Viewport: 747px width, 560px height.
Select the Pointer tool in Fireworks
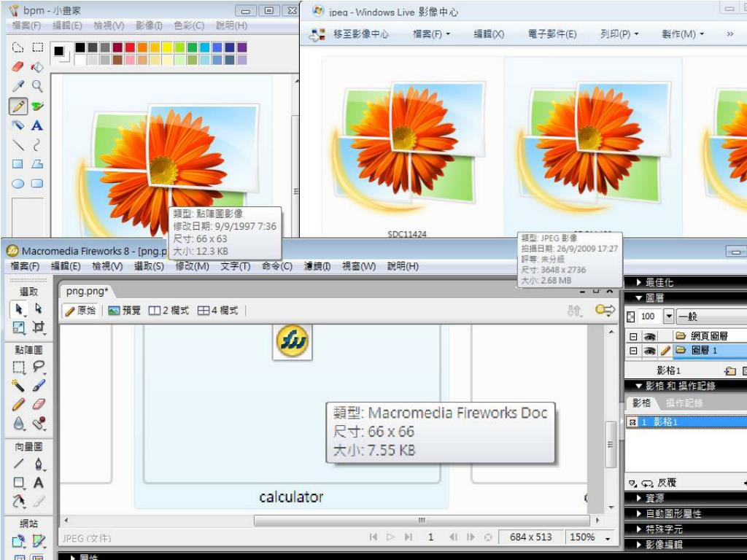pyautogui.click(x=18, y=309)
